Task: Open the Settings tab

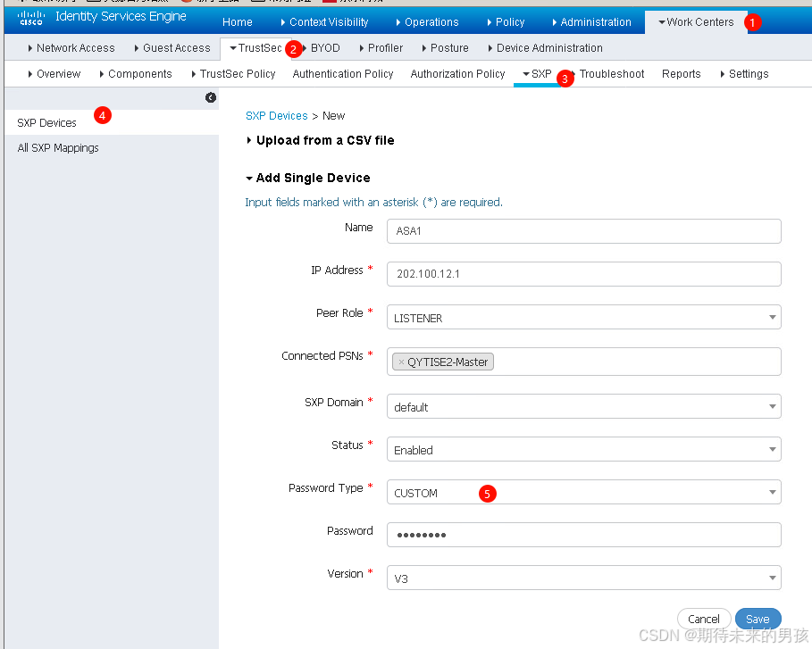Action: tap(744, 74)
